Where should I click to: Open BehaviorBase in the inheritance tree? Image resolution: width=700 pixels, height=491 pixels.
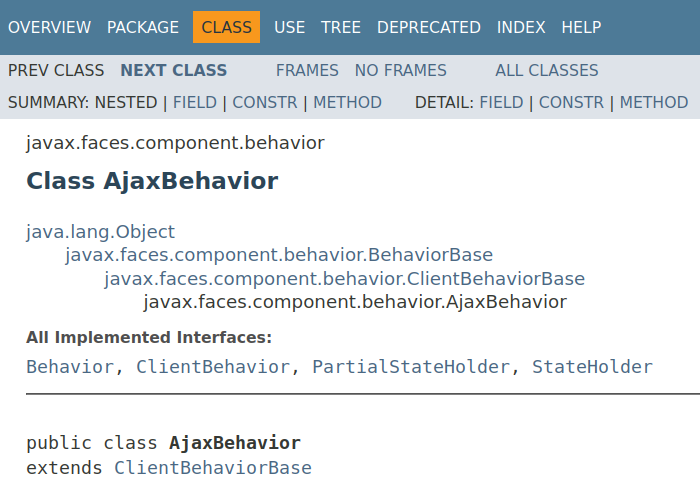[279, 255]
